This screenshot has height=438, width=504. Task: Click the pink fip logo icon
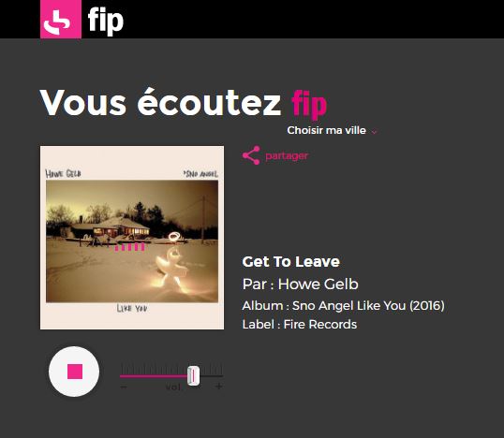coord(61,19)
